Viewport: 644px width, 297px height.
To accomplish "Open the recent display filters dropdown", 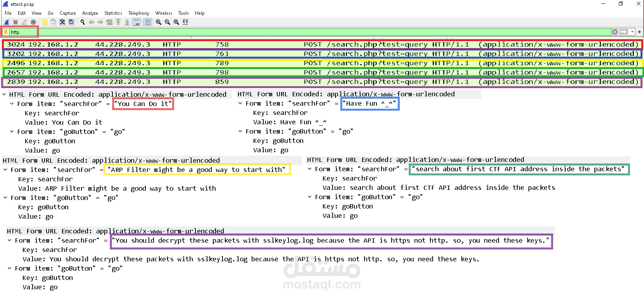I will (x=632, y=32).
